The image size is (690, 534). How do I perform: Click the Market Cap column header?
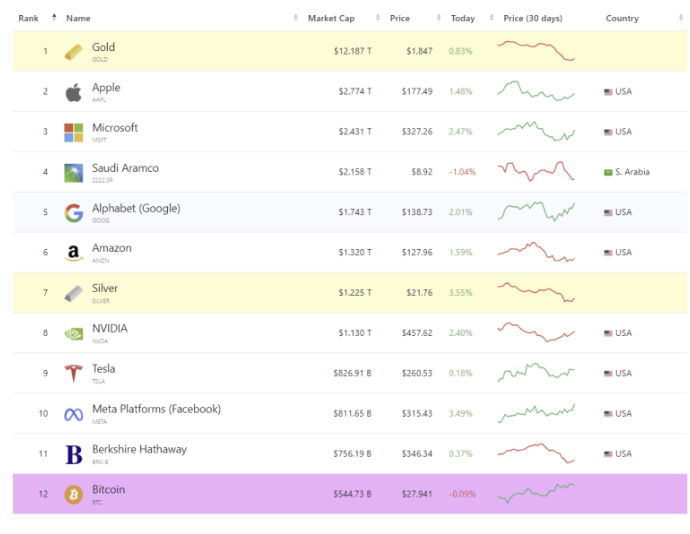click(x=331, y=18)
